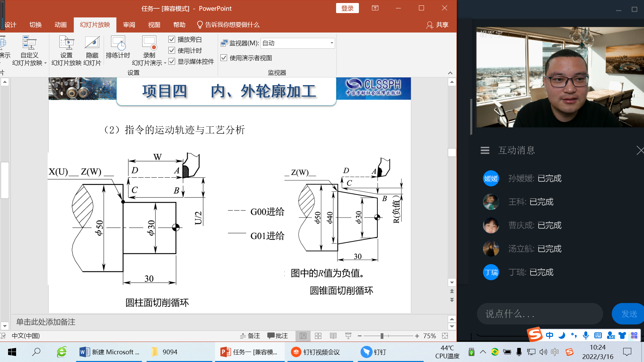
Task: Collapse the ribbon with the chevron arrow
Action: click(x=450, y=73)
